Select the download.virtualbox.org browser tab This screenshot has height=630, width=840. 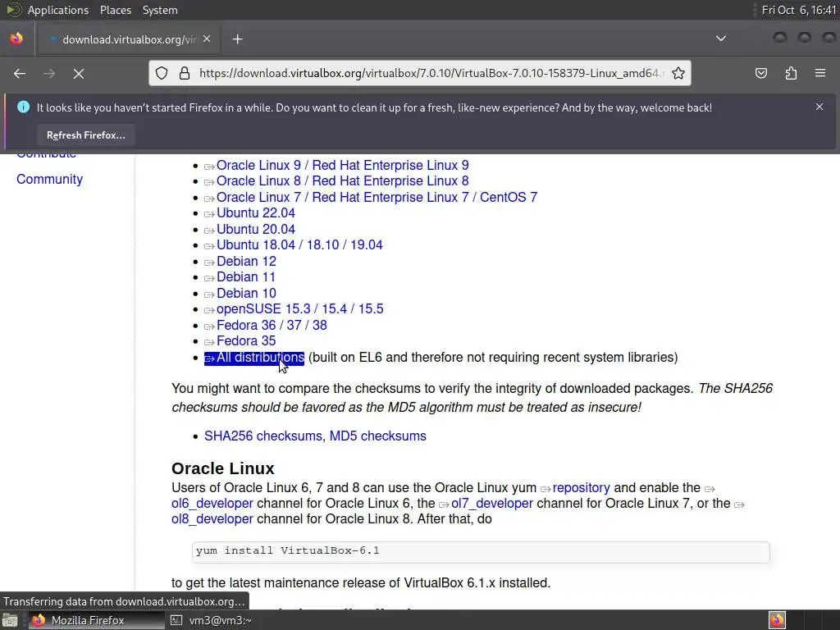pos(130,39)
